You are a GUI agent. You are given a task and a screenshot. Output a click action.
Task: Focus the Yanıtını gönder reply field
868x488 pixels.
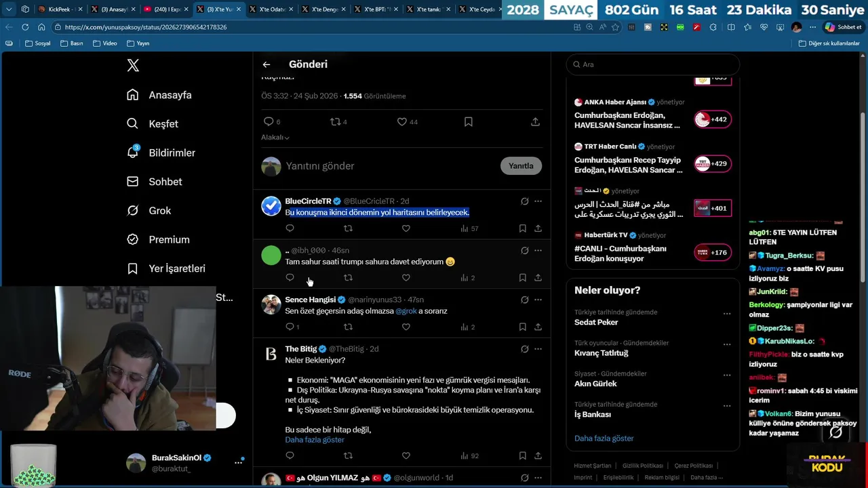(x=390, y=166)
